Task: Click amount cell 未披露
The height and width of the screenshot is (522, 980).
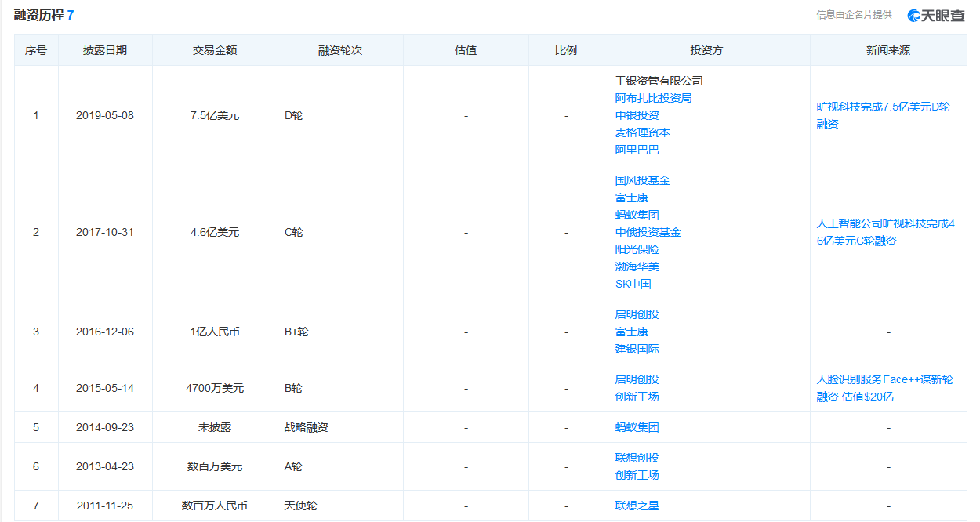Action: pyautogui.click(x=215, y=427)
